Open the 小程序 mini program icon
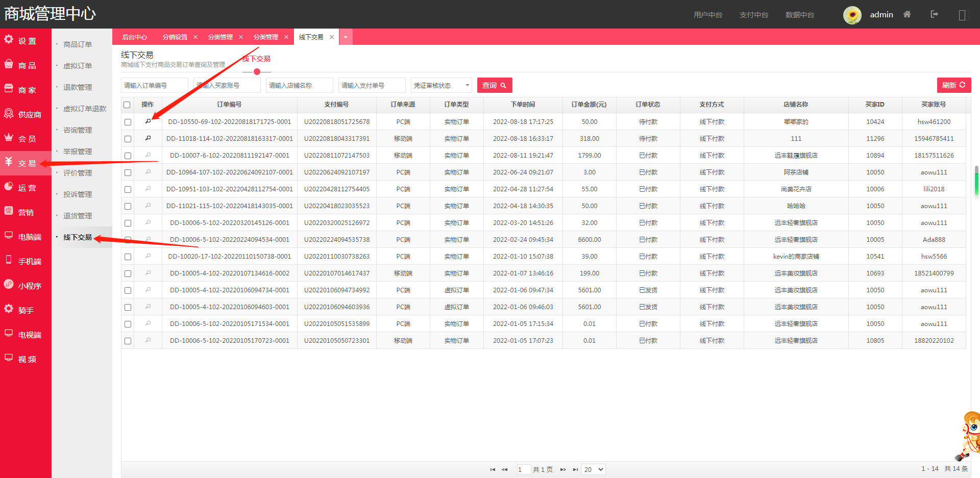980x478 pixels. click(x=9, y=284)
